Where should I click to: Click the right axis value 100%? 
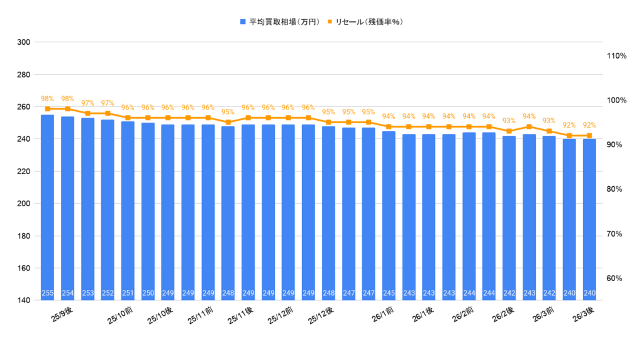617,100
